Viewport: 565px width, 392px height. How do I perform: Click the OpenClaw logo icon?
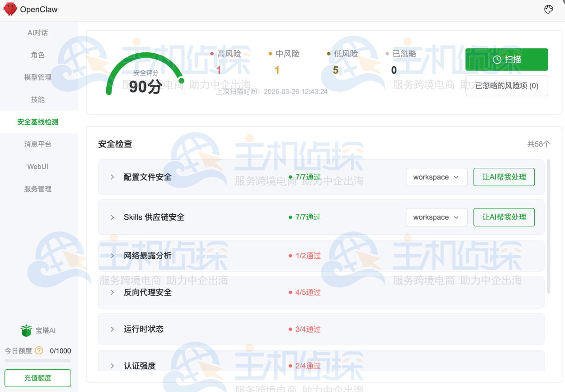click(9, 9)
